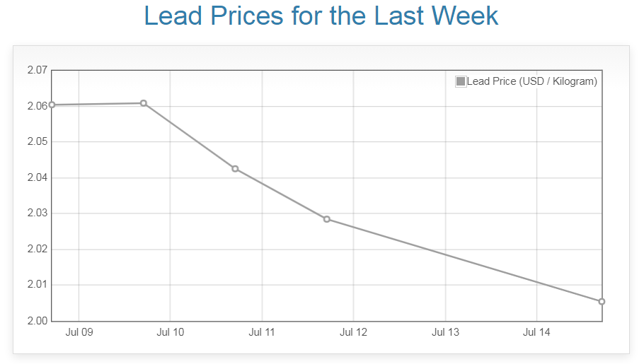Click the 2.03 y-axis label
Image resolution: width=644 pixels, height=364 pixels.
coord(37,213)
